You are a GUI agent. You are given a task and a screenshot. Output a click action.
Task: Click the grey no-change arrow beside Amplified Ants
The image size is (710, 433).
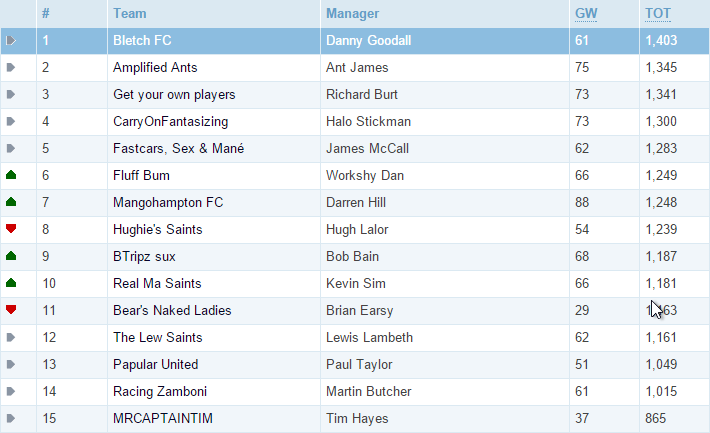click(11, 67)
